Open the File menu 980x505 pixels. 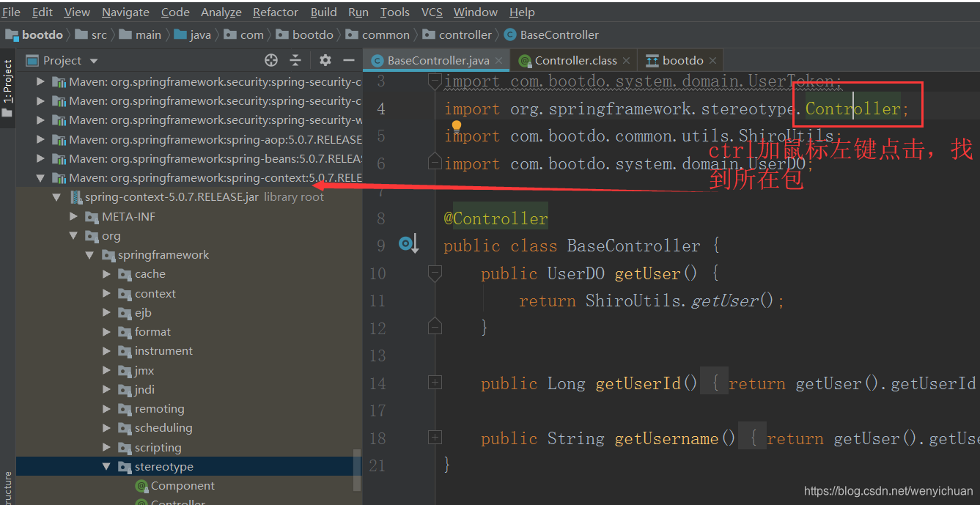11,12
